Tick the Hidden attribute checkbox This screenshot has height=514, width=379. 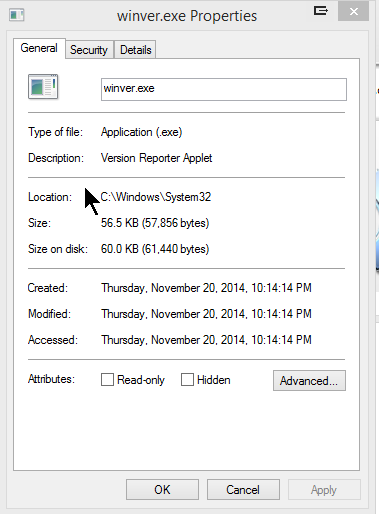point(187,380)
